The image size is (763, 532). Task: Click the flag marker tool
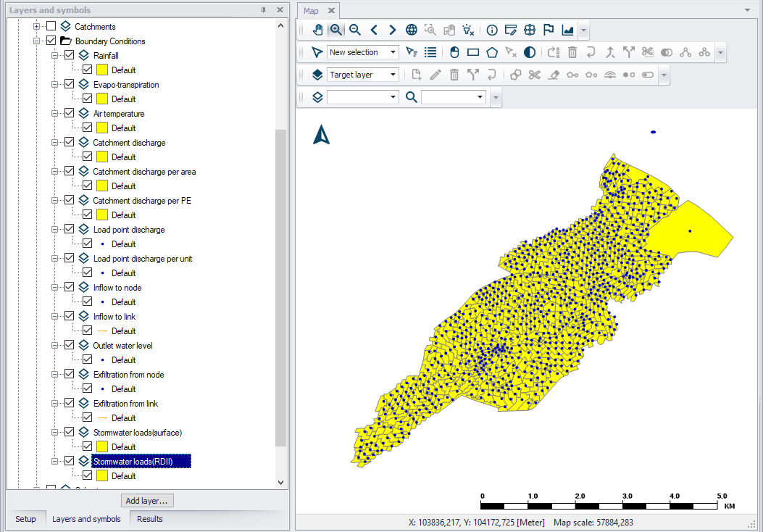pyautogui.click(x=549, y=30)
